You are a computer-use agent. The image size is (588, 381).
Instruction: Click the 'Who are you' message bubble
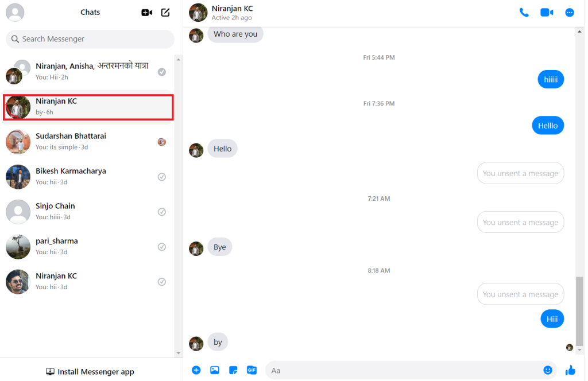[x=235, y=34]
